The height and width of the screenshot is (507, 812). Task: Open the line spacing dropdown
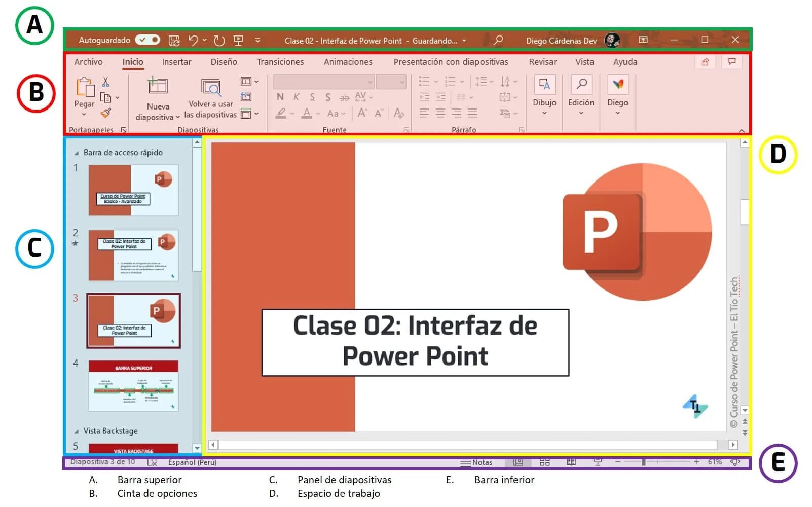click(484, 81)
